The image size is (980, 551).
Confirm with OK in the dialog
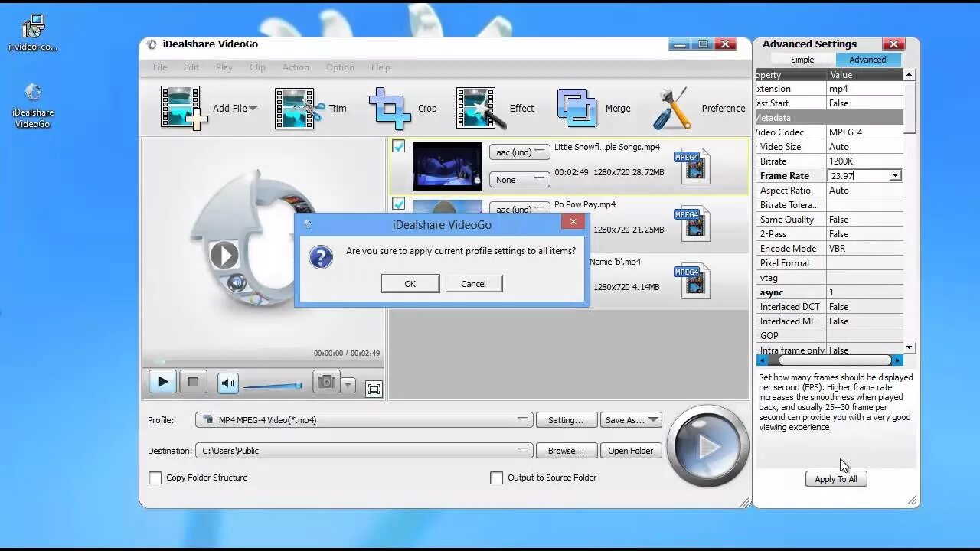click(410, 284)
